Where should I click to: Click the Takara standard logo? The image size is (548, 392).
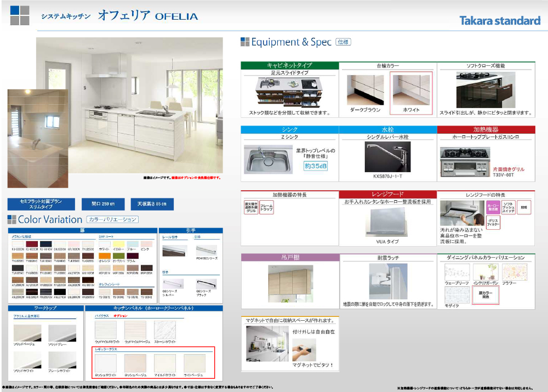coord(500,21)
